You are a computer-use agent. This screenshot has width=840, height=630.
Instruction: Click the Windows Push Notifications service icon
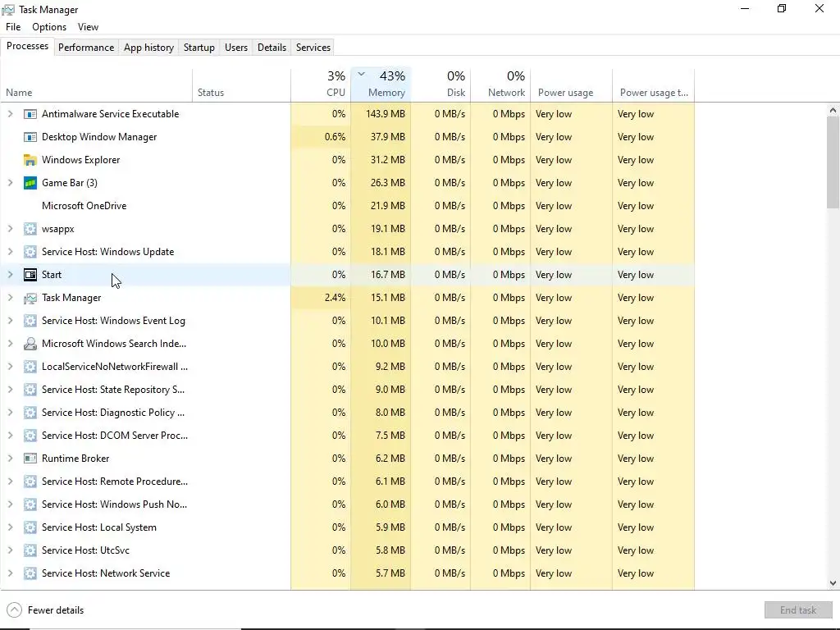pos(30,504)
